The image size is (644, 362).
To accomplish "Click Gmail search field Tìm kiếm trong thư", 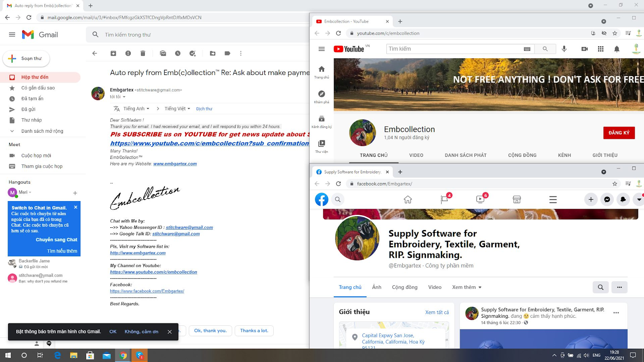I will point(197,35).
